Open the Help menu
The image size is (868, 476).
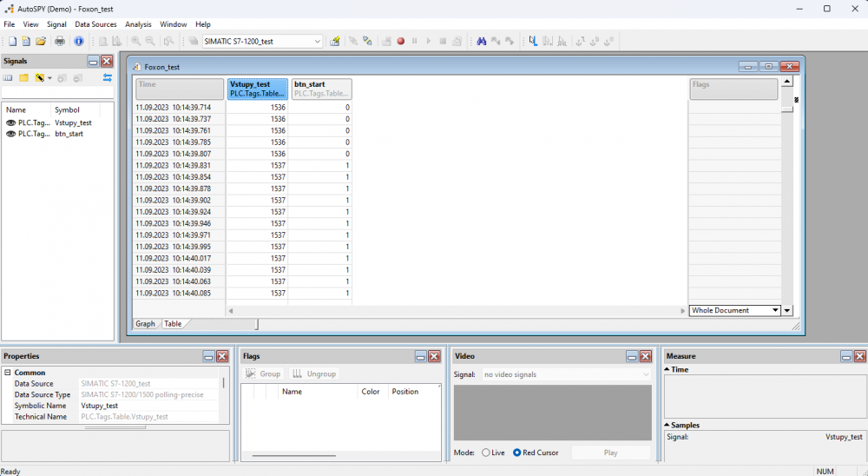[203, 24]
